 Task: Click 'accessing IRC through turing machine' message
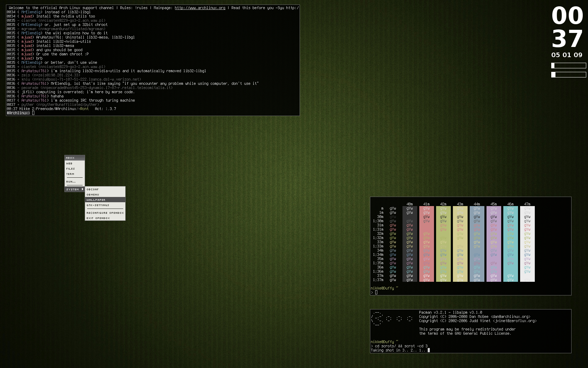click(x=93, y=100)
